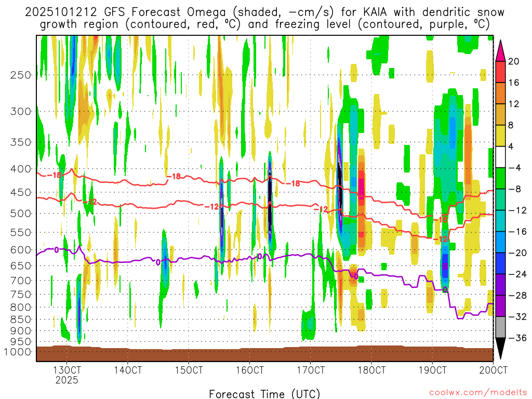Select the 500 pressure level label
This screenshot has height=399, width=532.
(21, 214)
